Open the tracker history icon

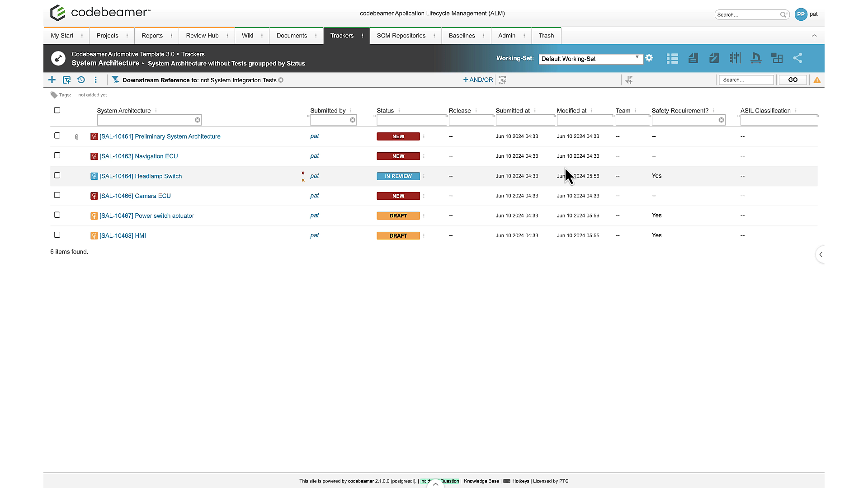click(81, 80)
